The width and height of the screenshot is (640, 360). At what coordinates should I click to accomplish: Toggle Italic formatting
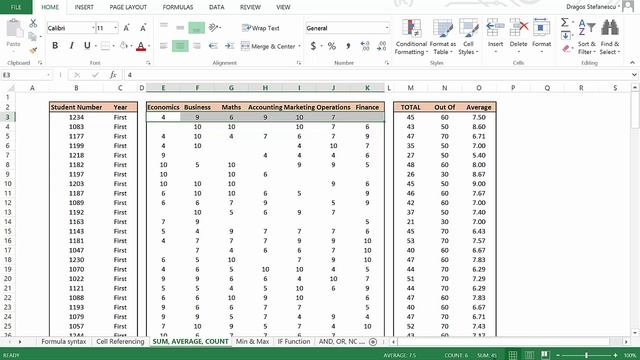pyautogui.click(x=71, y=46)
